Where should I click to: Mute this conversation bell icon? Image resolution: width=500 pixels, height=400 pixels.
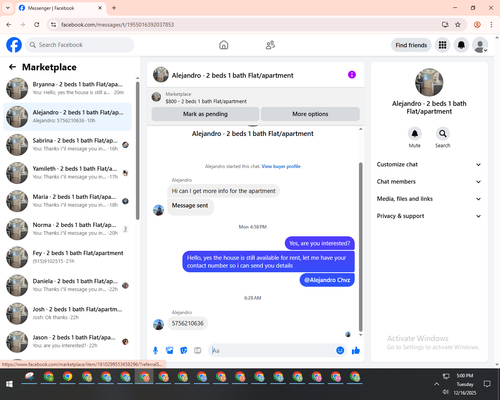coord(415,134)
